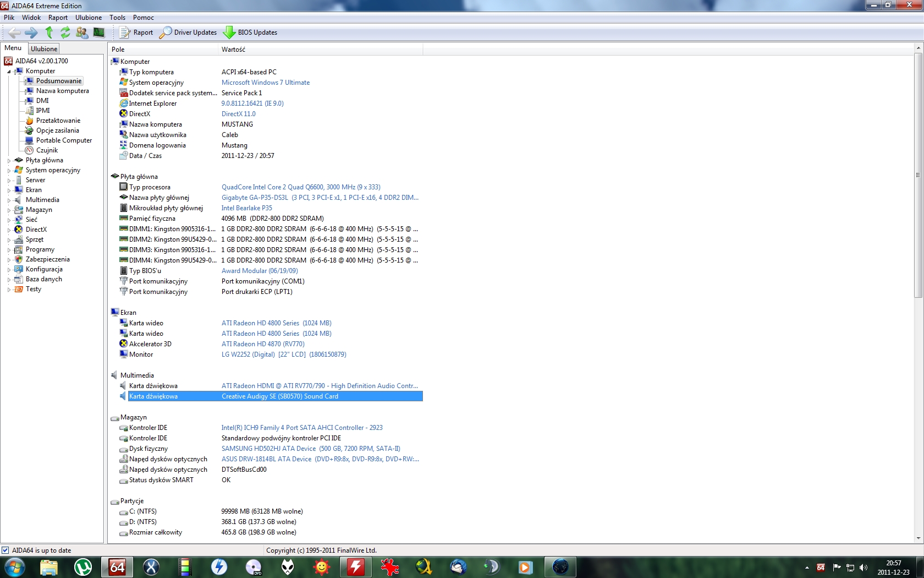
Task: Click the vertical scrollbar down arrow
Action: [x=918, y=538]
